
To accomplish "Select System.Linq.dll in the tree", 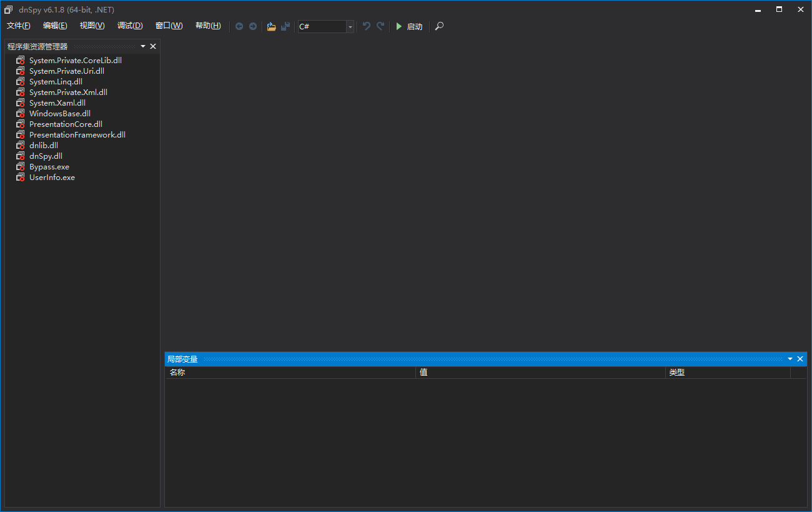I will 56,82.
